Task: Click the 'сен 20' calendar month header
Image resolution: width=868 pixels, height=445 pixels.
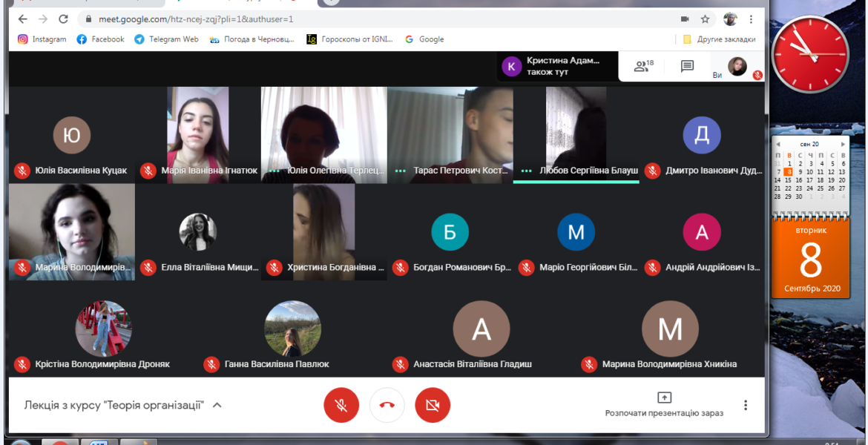Action: [x=810, y=144]
